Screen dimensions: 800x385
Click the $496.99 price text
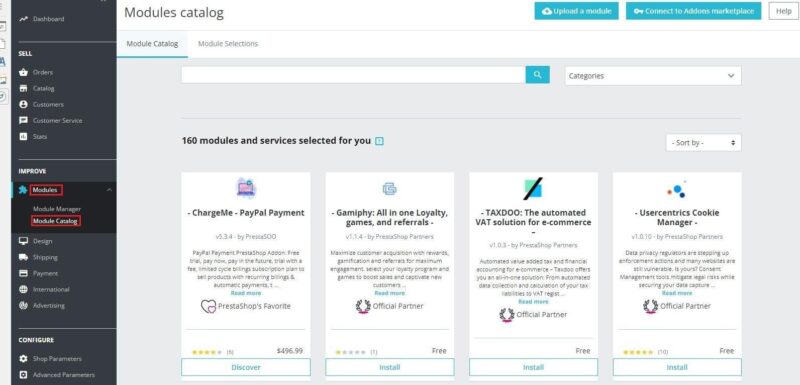coord(290,351)
